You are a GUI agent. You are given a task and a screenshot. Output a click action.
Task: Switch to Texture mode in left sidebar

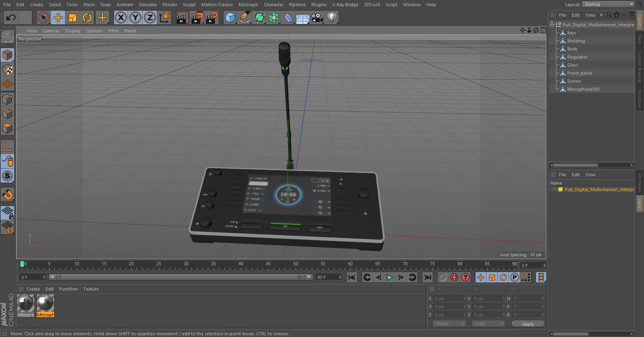pyautogui.click(x=7, y=70)
